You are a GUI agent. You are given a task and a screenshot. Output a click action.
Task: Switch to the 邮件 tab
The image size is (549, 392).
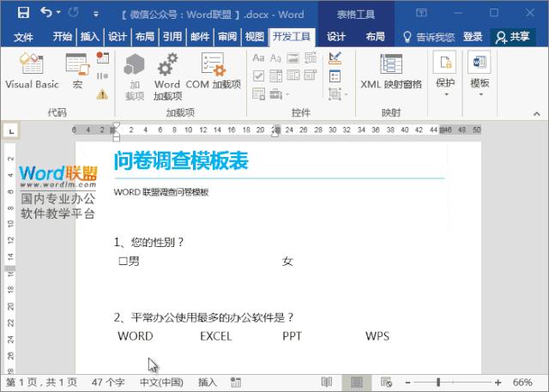(200, 36)
